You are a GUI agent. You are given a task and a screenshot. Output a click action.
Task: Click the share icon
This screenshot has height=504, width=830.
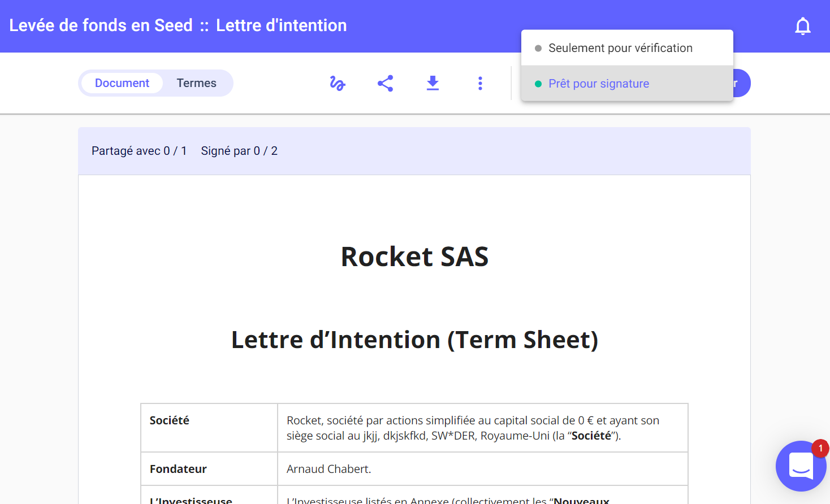click(385, 84)
